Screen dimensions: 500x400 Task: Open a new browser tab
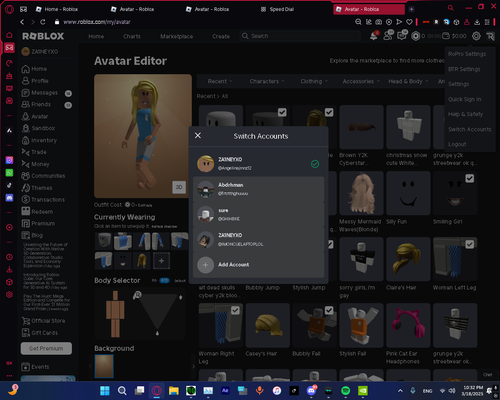pyautogui.click(x=411, y=9)
